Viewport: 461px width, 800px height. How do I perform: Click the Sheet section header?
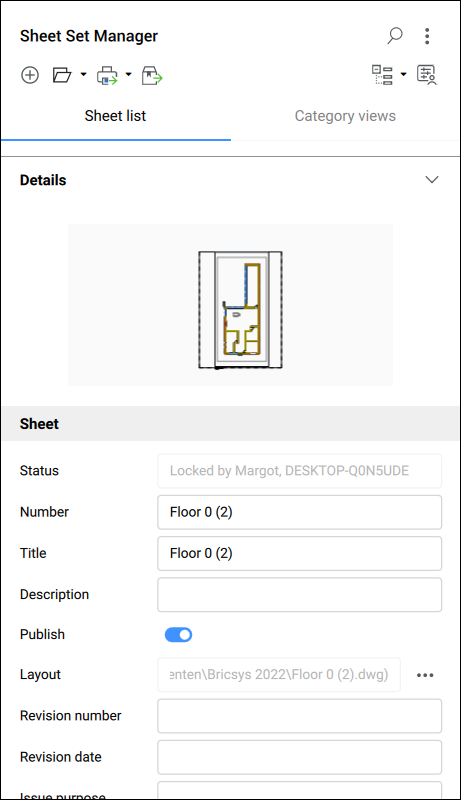point(230,423)
